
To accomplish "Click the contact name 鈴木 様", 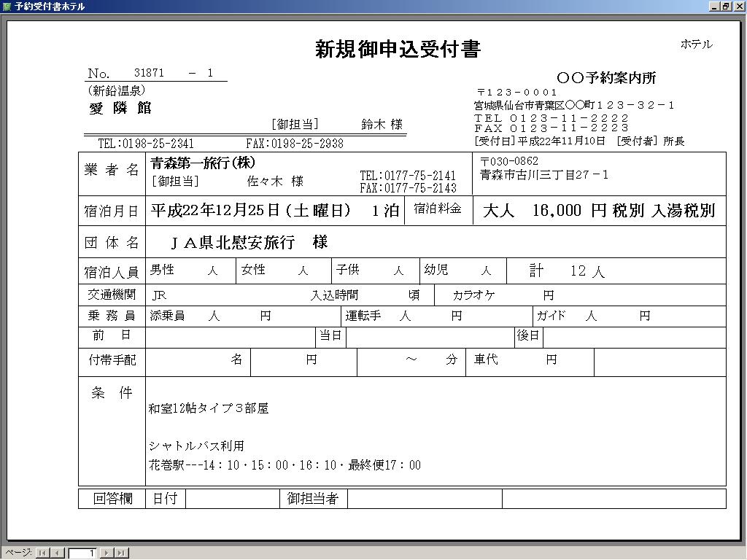I will point(382,125).
